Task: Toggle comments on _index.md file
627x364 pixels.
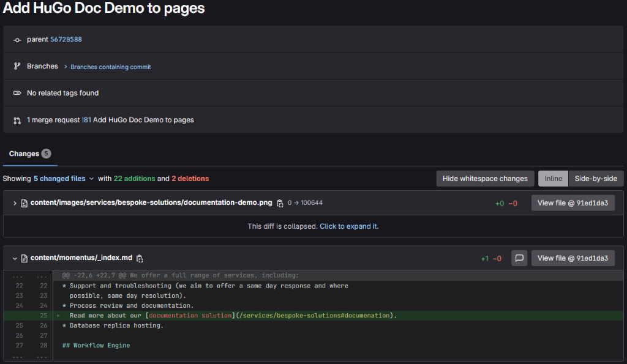Action: click(519, 258)
